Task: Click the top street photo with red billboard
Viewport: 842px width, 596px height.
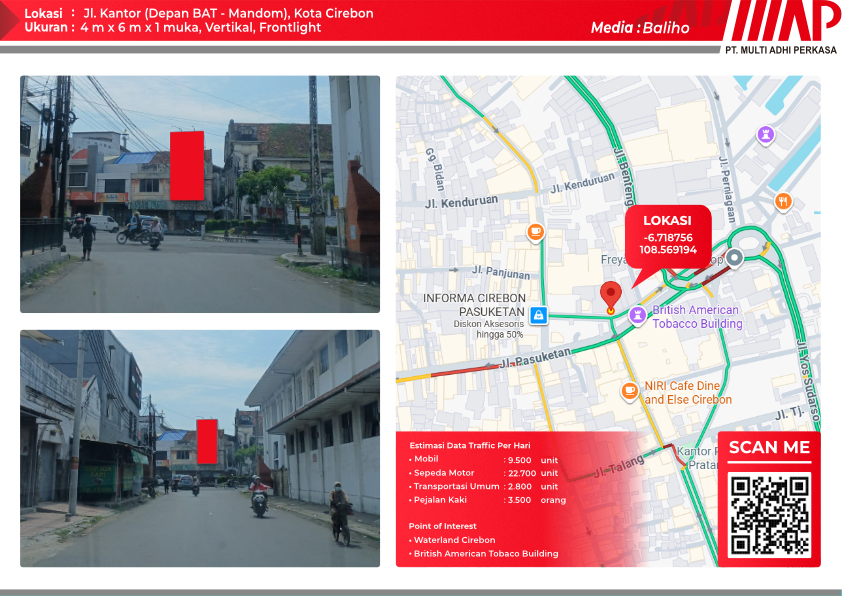Action: click(x=200, y=194)
